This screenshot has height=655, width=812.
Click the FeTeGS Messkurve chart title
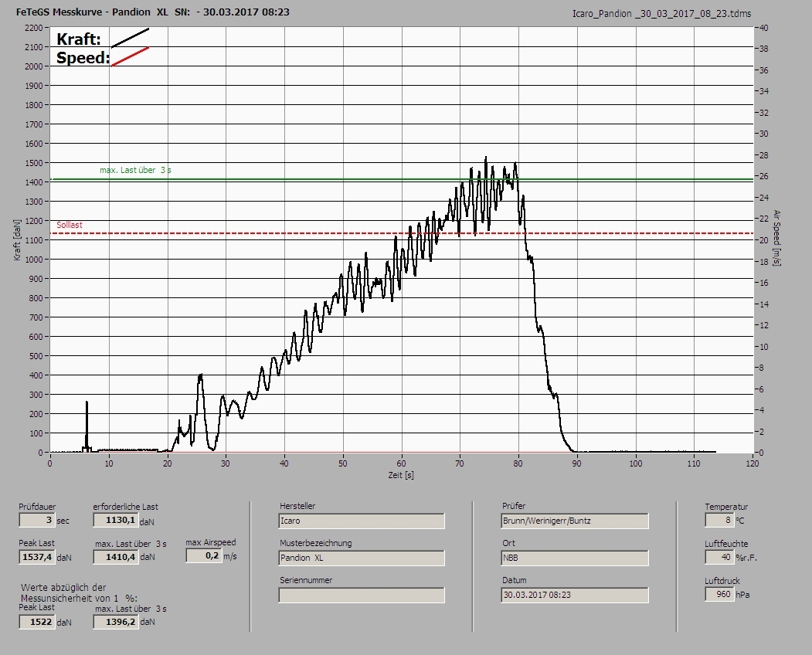point(153,12)
